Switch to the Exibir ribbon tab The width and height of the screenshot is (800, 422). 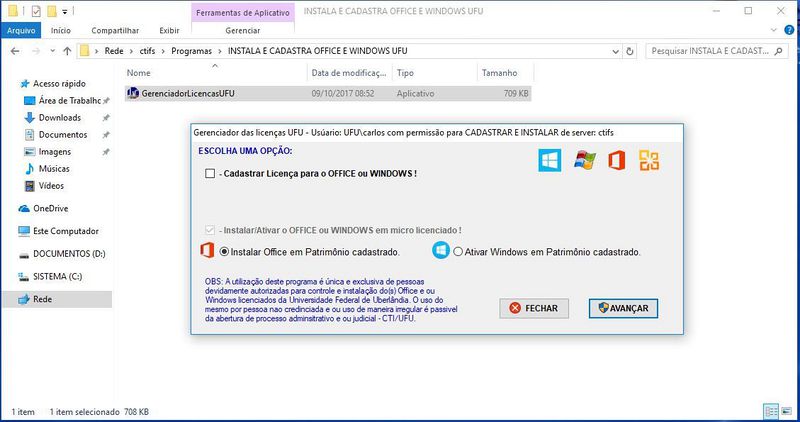coord(169,31)
